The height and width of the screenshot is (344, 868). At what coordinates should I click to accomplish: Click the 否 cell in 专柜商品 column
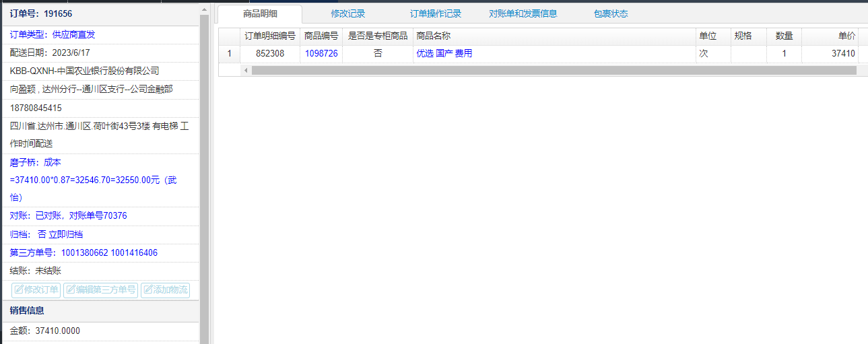[x=378, y=54]
